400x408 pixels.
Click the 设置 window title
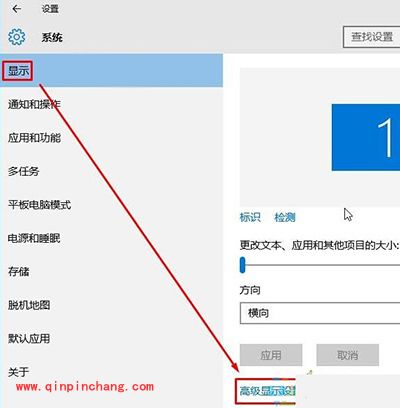coord(50,9)
